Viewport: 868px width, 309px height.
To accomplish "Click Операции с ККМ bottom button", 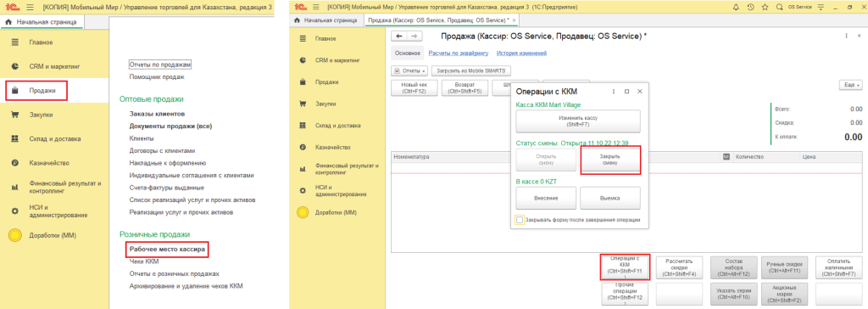I will pyautogui.click(x=625, y=267).
